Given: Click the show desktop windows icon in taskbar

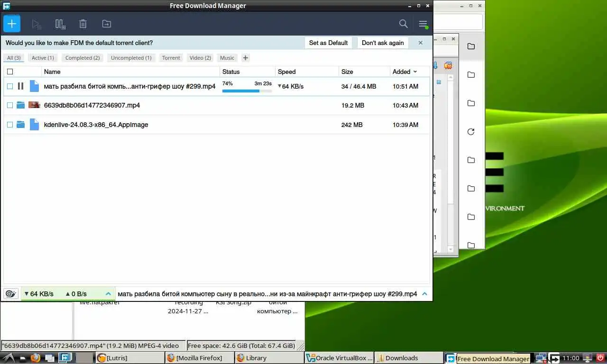Looking at the screenshot, I should [x=50, y=358].
